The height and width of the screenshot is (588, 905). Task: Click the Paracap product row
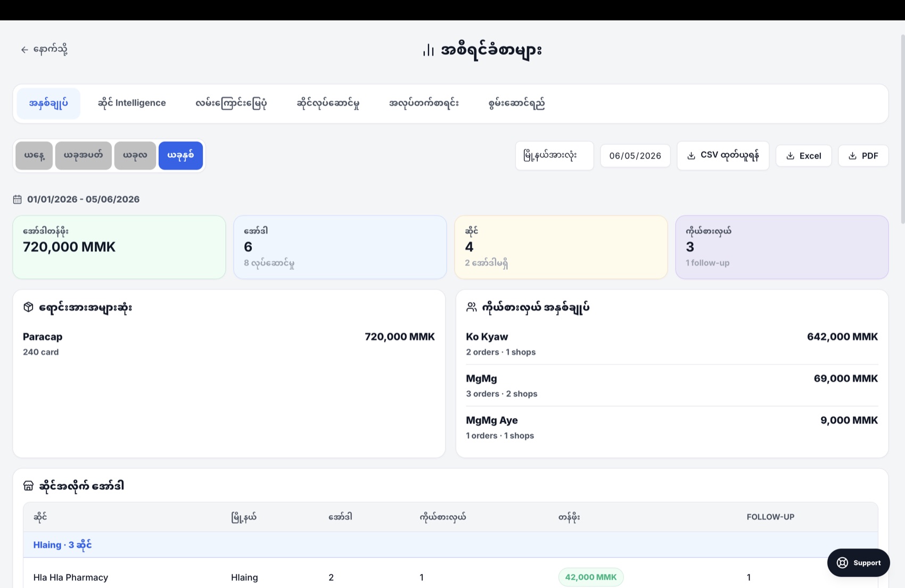pos(229,344)
